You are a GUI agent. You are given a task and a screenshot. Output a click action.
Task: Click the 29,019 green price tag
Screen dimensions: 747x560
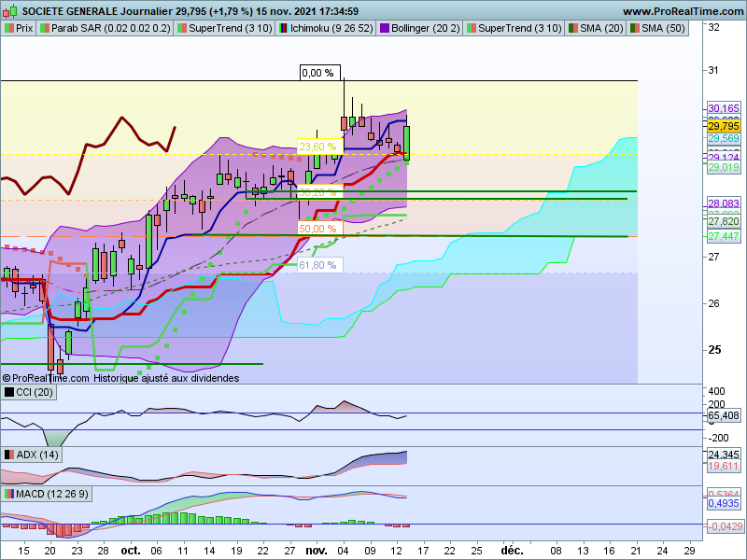pos(723,167)
